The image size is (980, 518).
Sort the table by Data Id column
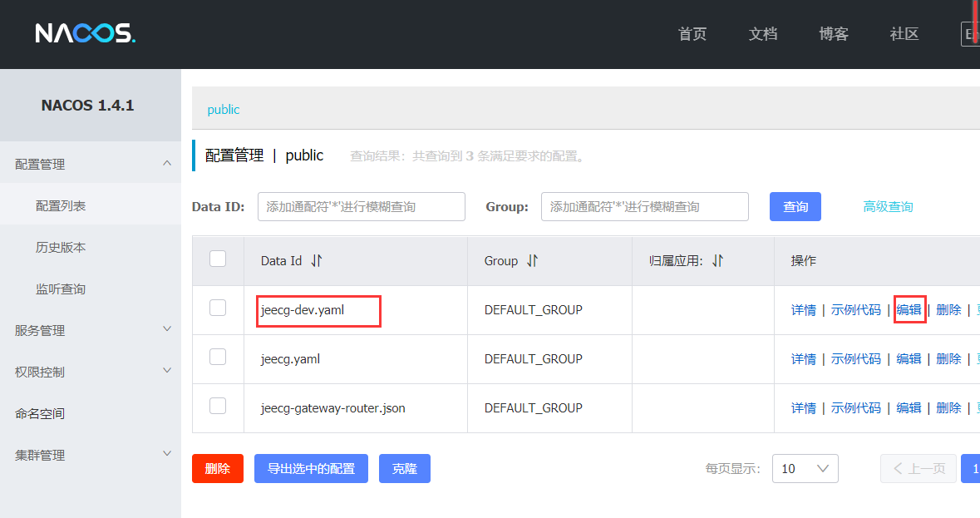click(x=313, y=260)
